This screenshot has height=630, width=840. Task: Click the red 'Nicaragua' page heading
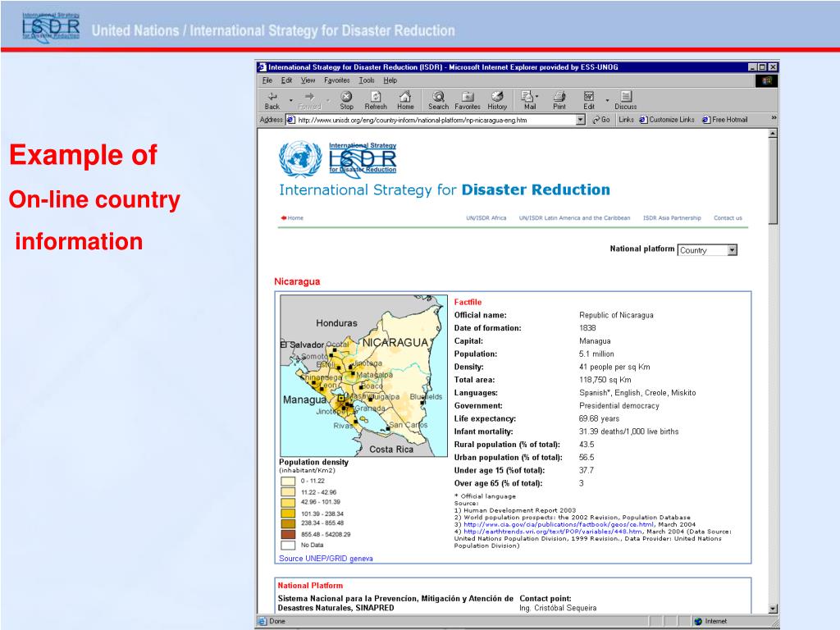tap(297, 281)
